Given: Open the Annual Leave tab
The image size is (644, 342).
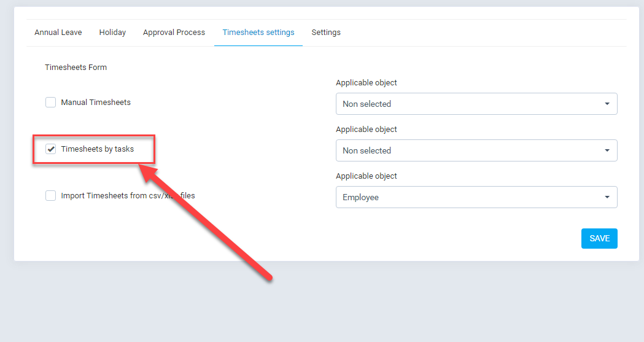Looking at the screenshot, I should pyautogui.click(x=58, y=33).
